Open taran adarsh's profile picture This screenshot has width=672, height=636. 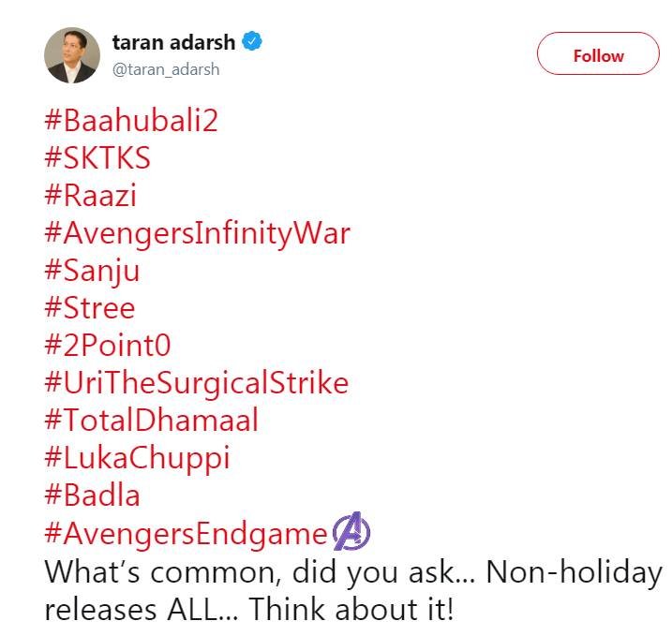coord(72,55)
